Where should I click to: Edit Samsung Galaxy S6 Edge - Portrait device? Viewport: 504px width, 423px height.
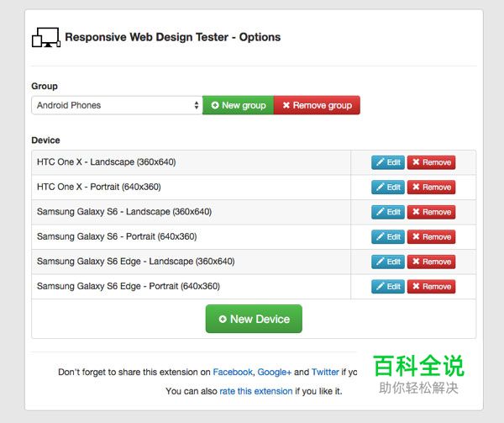388,287
